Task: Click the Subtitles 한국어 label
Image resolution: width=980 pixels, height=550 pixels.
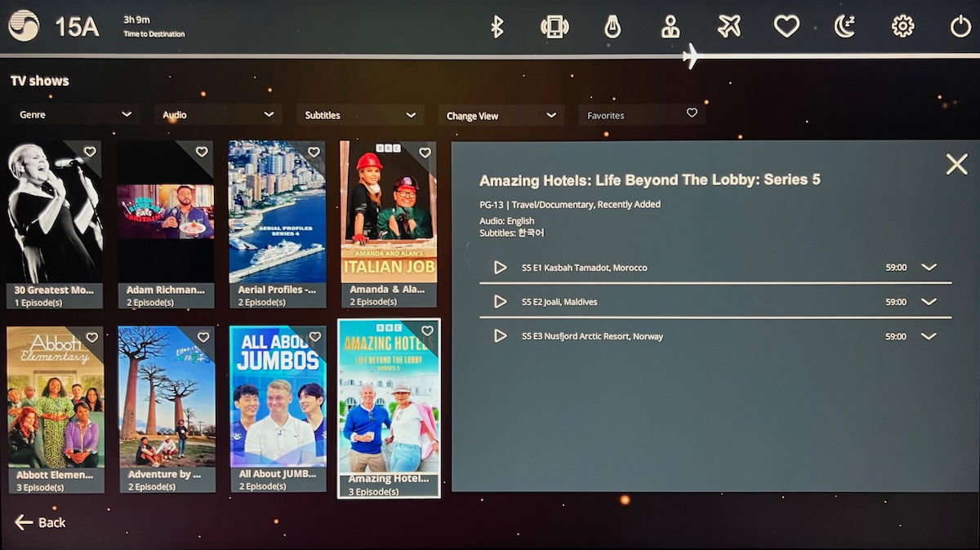Action: click(512, 233)
